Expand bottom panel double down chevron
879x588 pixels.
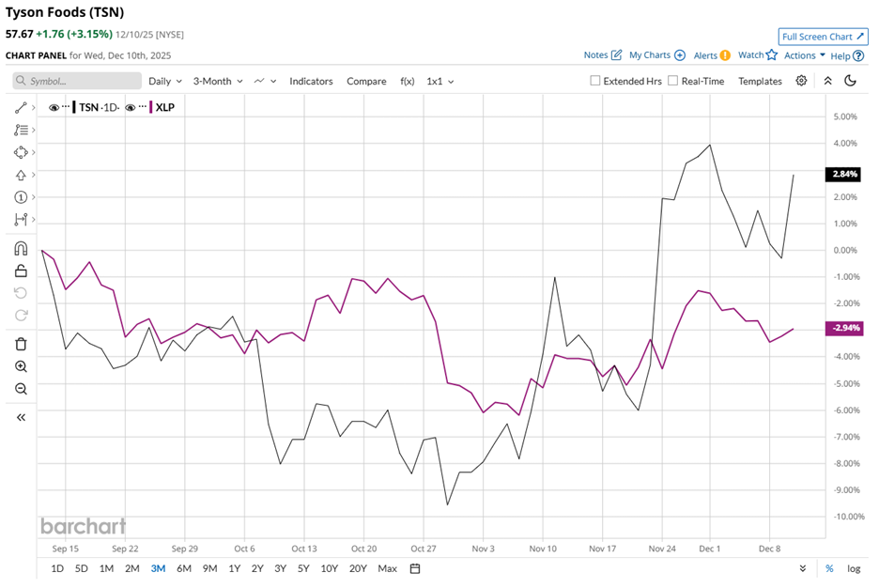(x=803, y=568)
